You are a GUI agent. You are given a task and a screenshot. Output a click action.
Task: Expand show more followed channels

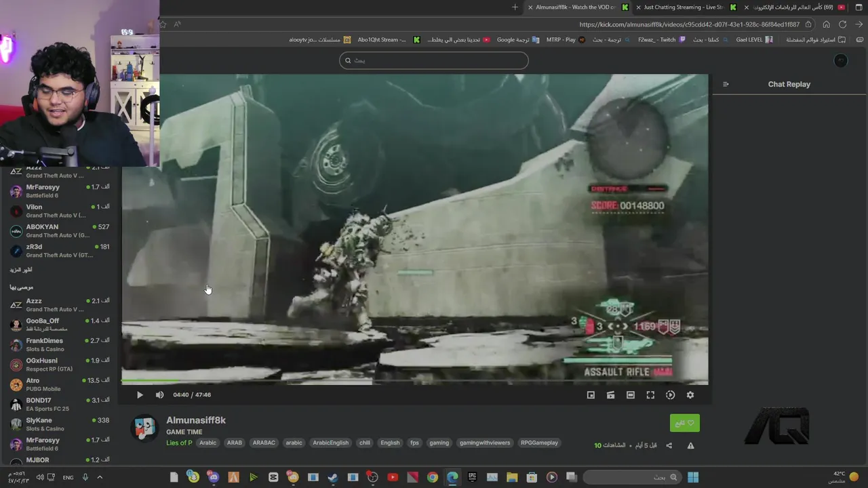[x=21, y=270]
